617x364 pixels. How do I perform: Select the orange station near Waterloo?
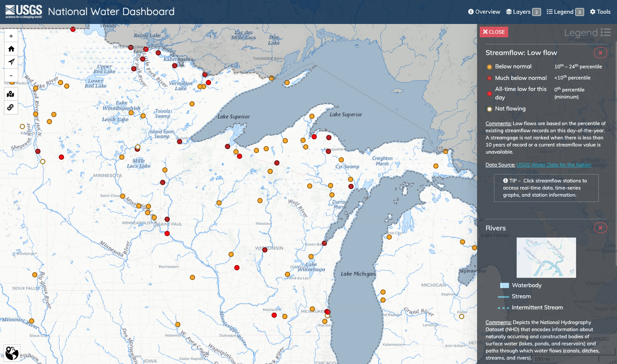coord(178,324)
